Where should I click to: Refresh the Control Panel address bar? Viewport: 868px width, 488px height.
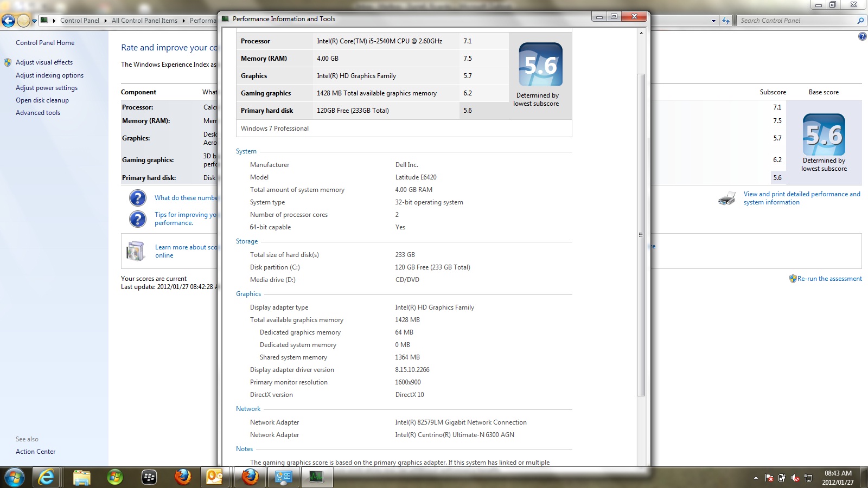tap(726, 21)
